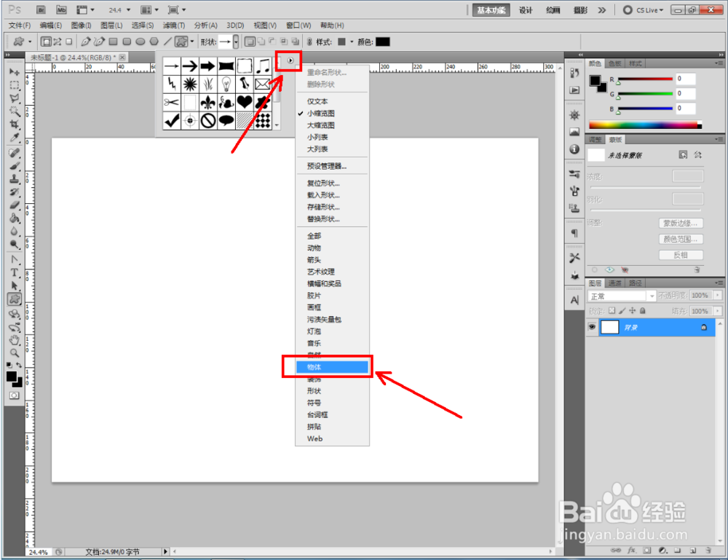This screenshot has width=728, height=560.
Task: Enable Shape Layers mode in options bar
Action: click(46, 42)
